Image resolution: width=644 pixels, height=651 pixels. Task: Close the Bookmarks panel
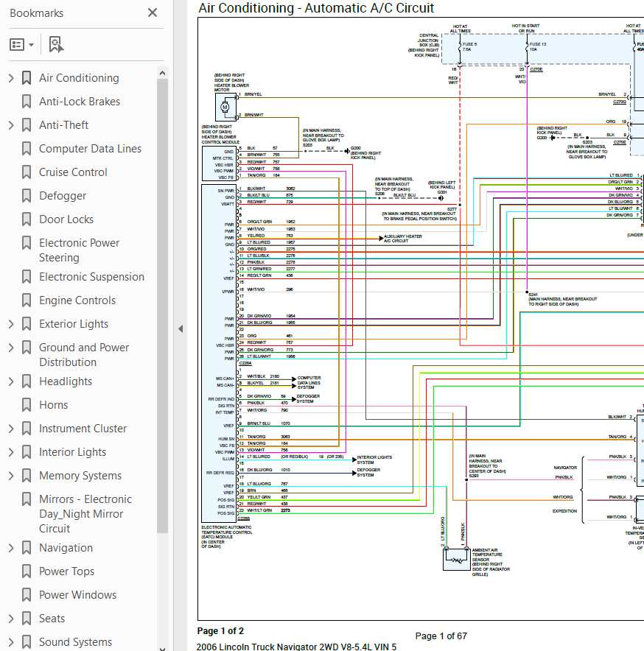tap(153, 13)
